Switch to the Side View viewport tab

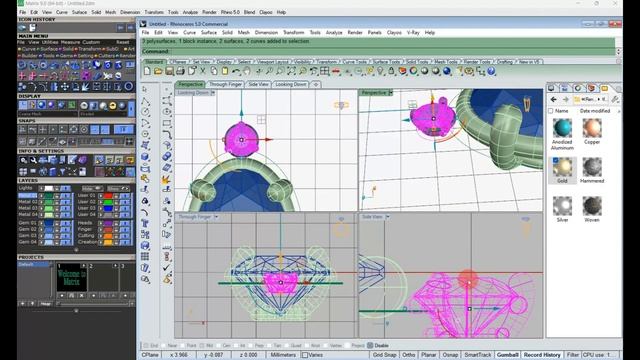click(x=259, y=84)
